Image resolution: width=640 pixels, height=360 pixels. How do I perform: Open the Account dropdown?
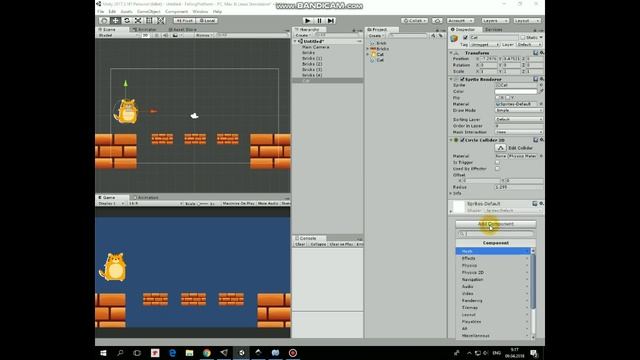click(460, 20)
